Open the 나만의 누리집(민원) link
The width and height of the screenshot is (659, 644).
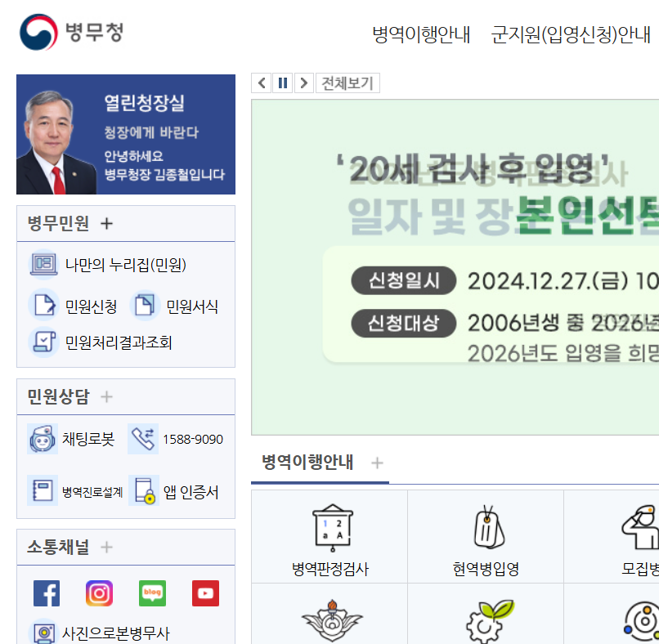126,265
